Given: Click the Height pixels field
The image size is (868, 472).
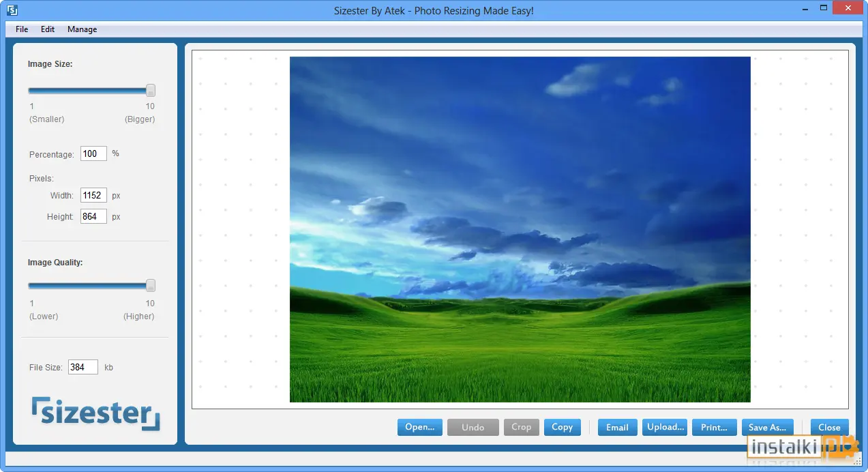Looking at the screenshot, I should pyautogui.click(x=93, y=216).
